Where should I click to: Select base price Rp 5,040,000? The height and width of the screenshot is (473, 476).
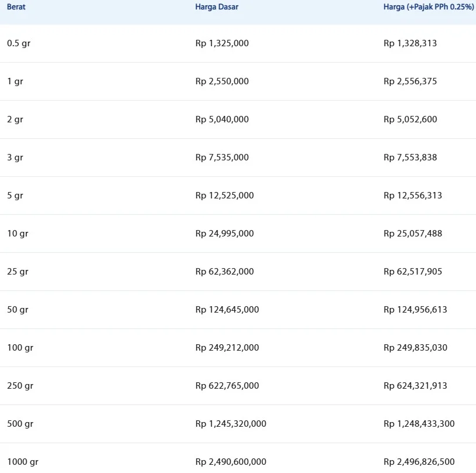[x=222, y=119]
